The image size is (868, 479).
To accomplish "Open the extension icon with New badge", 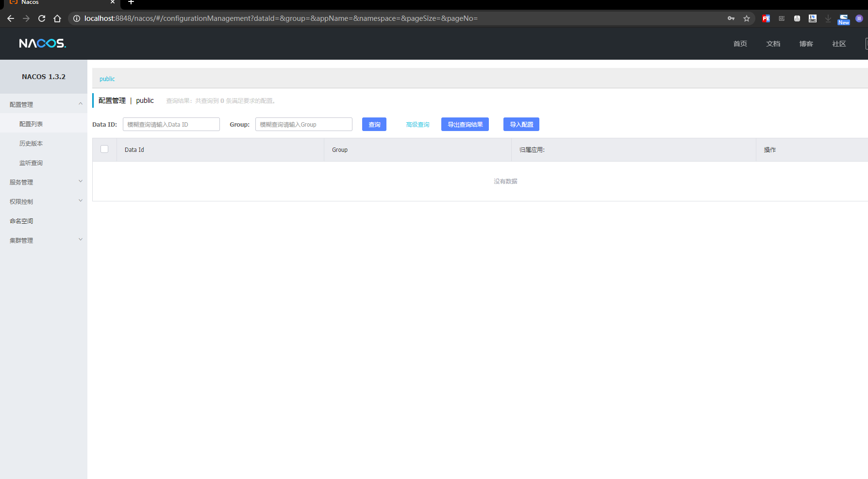I will pos(844,19).
